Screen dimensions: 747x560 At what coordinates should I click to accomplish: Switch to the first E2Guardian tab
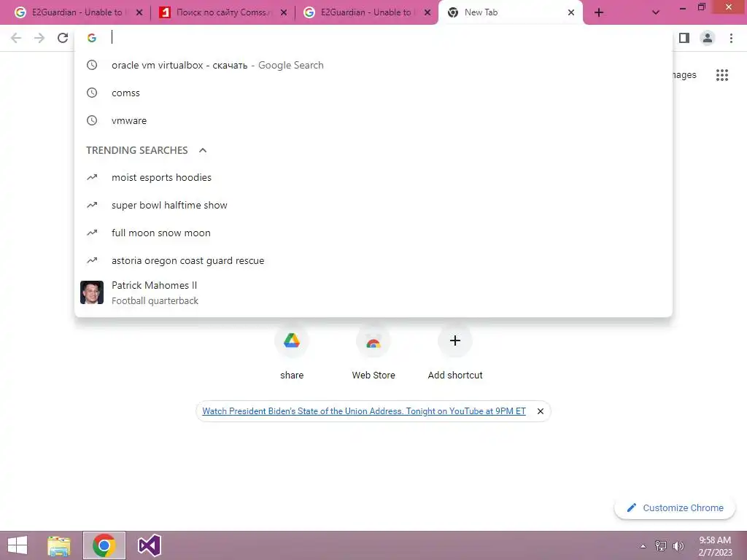click(x=76, y=12)
